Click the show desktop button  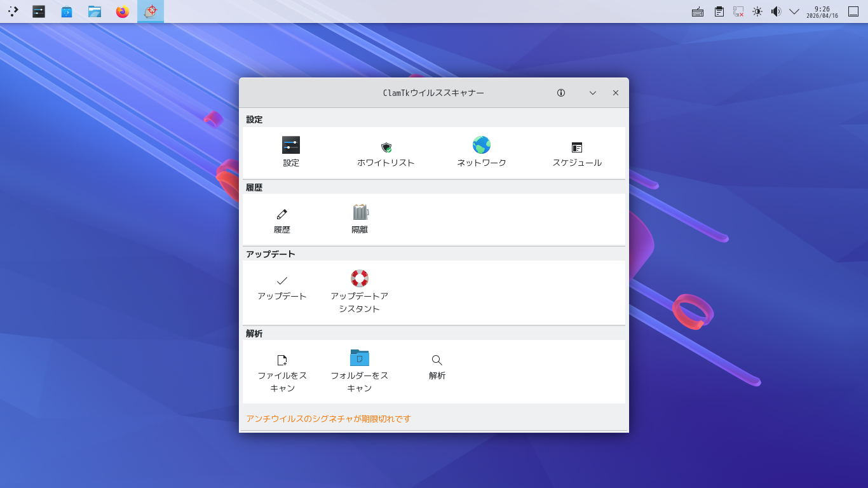(x=853, y=11)
